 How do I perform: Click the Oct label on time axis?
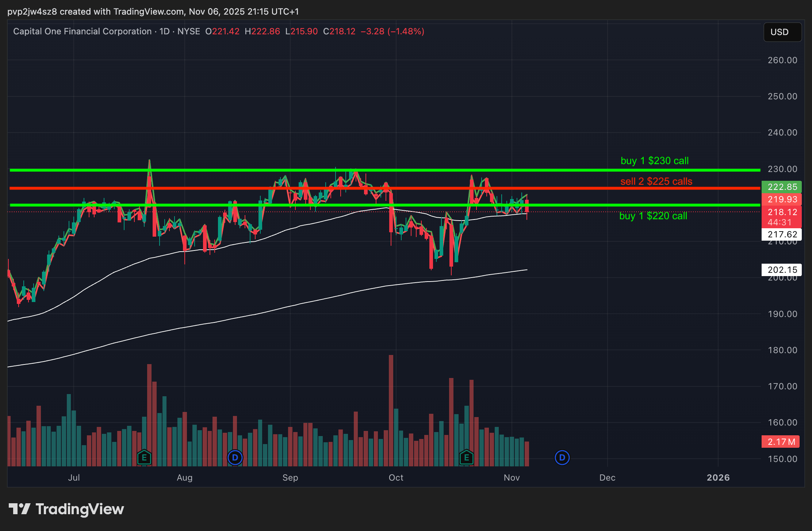(396, 478)
